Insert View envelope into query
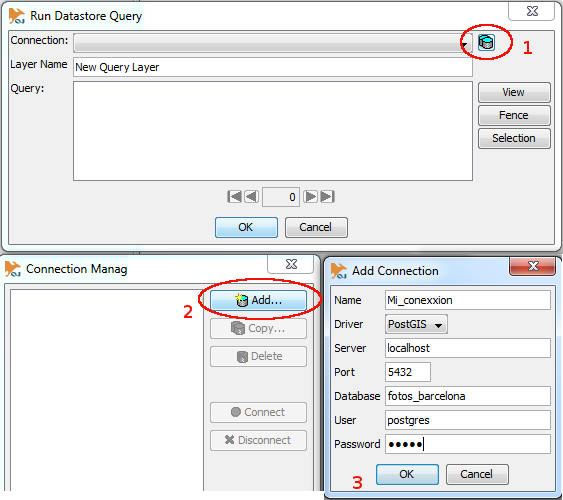 click(514, 92)
